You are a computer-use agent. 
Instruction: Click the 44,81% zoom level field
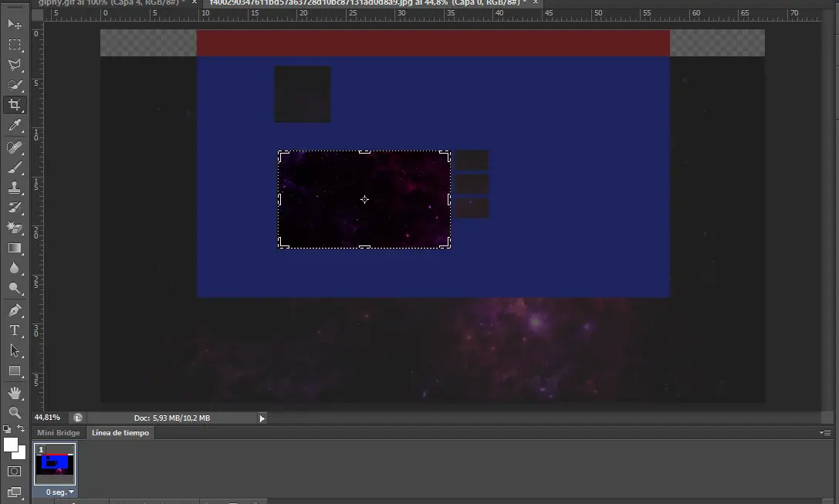coord(47,418)
